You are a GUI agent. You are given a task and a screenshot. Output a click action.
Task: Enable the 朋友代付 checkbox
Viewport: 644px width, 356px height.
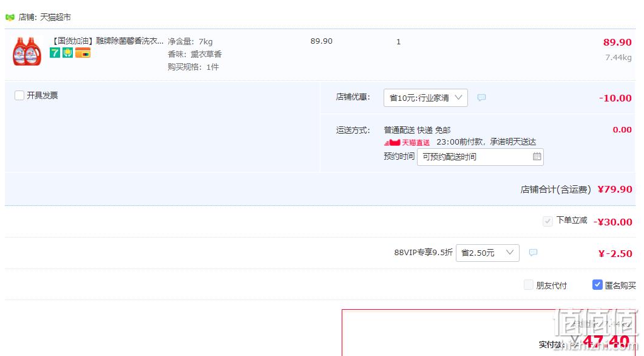pyautogui.click(x=529, y=284)
